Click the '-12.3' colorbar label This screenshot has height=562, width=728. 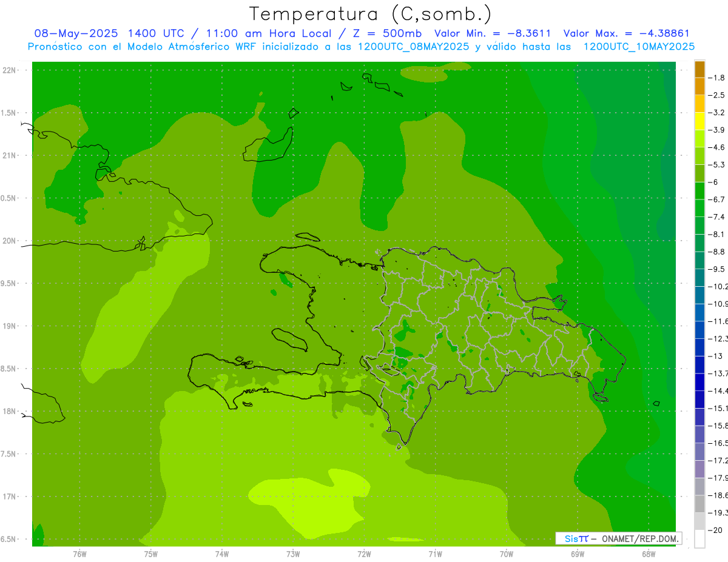(x=718, y=339)
